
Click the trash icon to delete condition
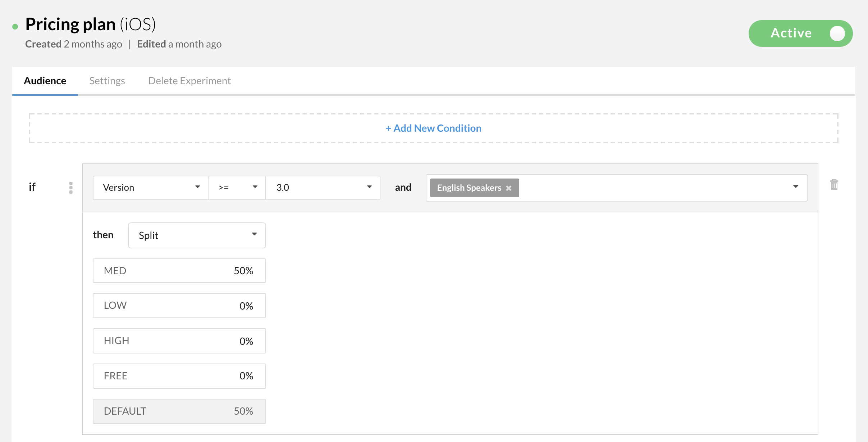[834, 185]
